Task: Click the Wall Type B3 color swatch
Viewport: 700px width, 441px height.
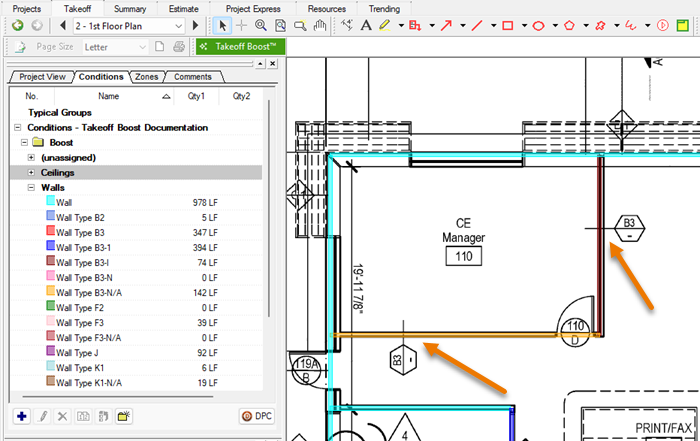Action: pos(49,232)
